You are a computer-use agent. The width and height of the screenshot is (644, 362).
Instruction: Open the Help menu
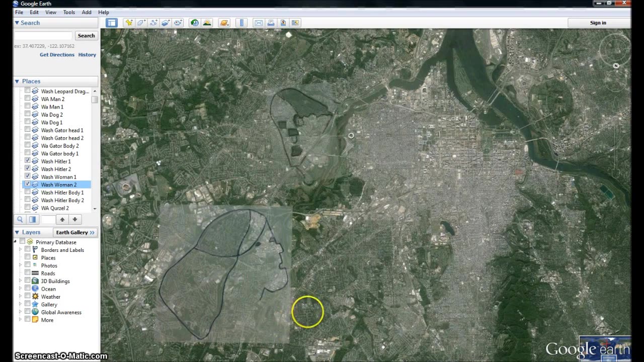(x=104, y=12)
